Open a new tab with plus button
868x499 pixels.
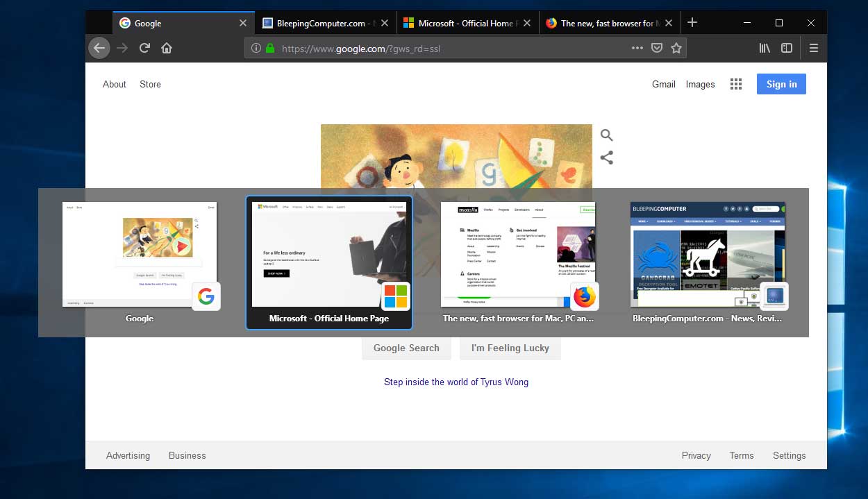tap(692, 23)
